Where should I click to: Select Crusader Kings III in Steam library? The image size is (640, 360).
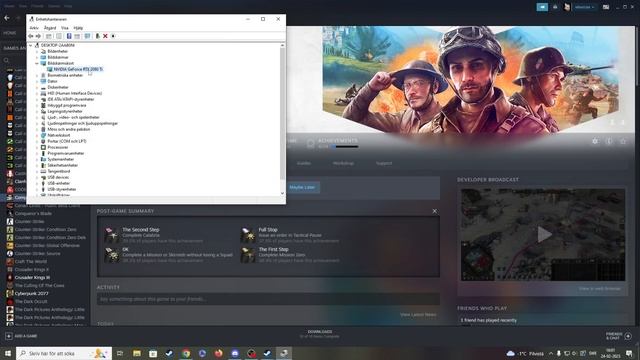[x=32, y=278]
